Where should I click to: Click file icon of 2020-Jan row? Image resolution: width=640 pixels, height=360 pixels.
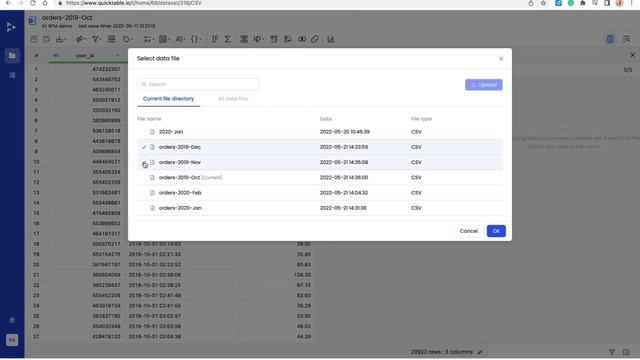tap(152, 132)
